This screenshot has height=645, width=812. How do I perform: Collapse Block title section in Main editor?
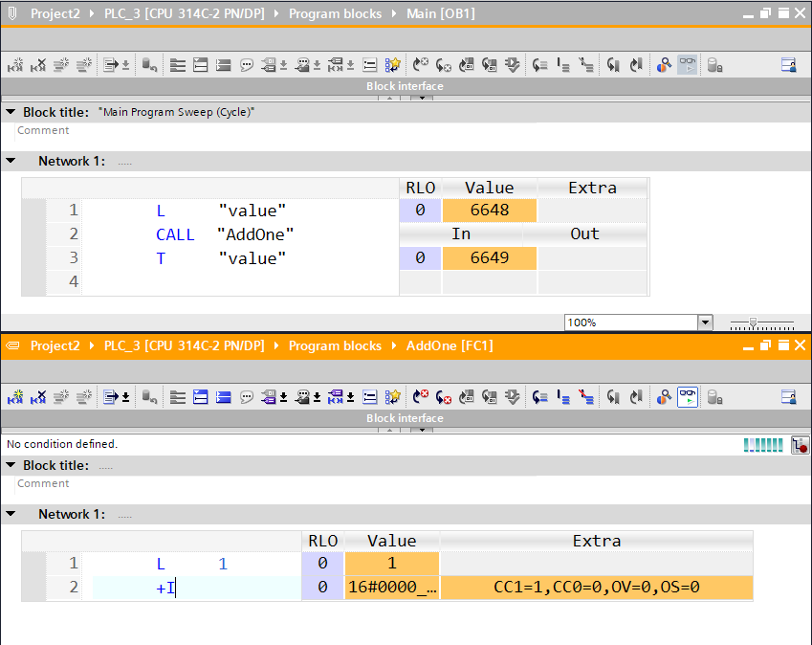pos(11,112)
